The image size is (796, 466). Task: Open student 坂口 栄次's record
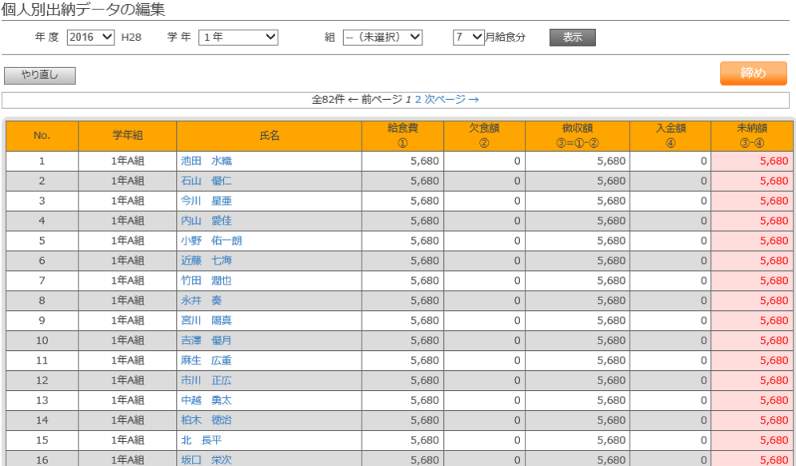click(206, 460)
